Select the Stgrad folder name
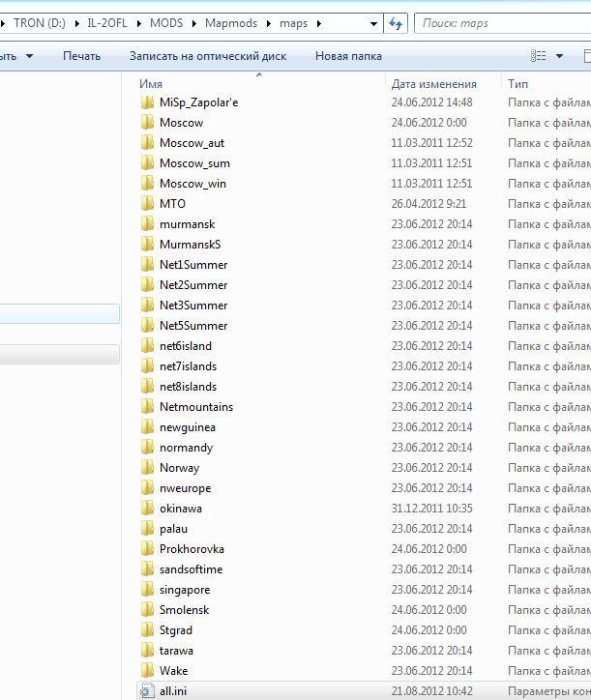 click(x=175, y=630)
